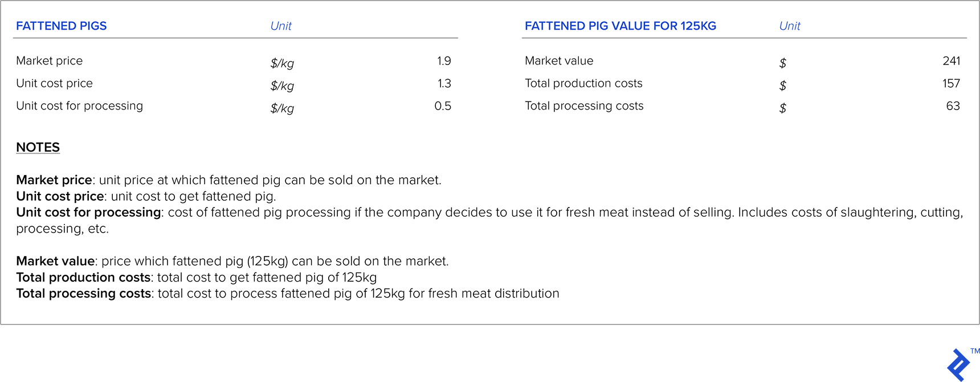Click the Unit header in the 125KG value table
Screen dimensions: 980x382
click(790, 26)
